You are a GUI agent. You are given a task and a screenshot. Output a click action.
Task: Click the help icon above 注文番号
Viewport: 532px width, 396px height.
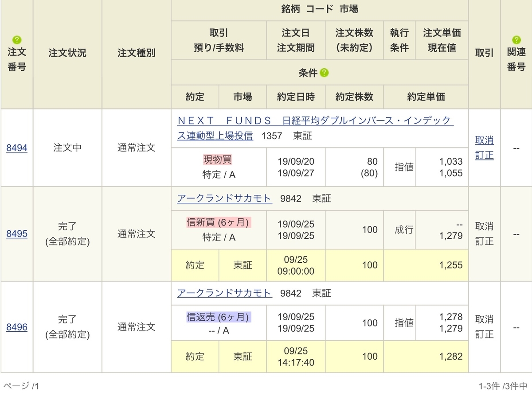(17, 39)
